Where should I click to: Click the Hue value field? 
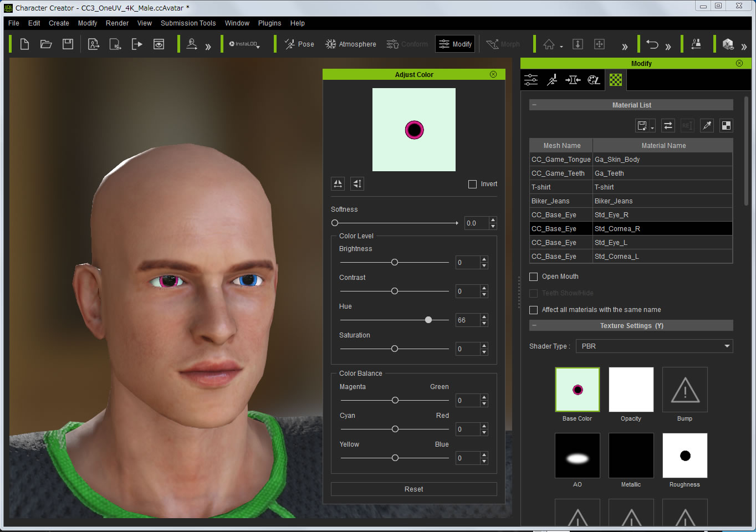[467, 320]
